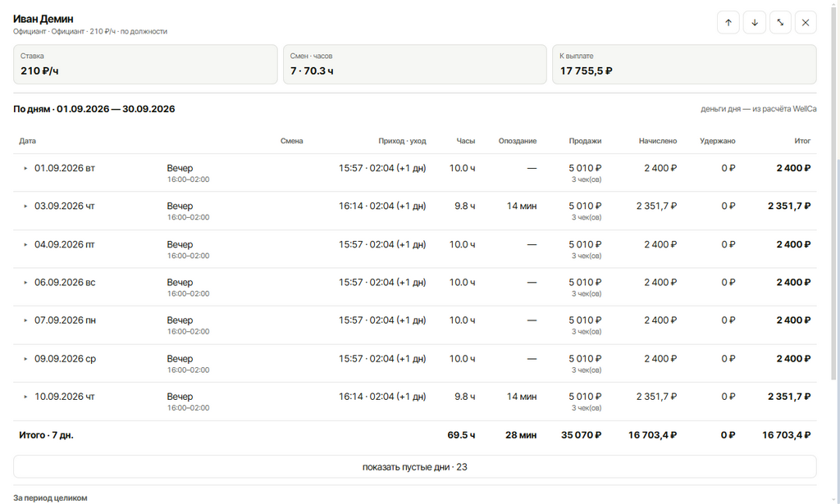
Task: Click the total lateness 28 мин
Action: [x=521, y=435]
